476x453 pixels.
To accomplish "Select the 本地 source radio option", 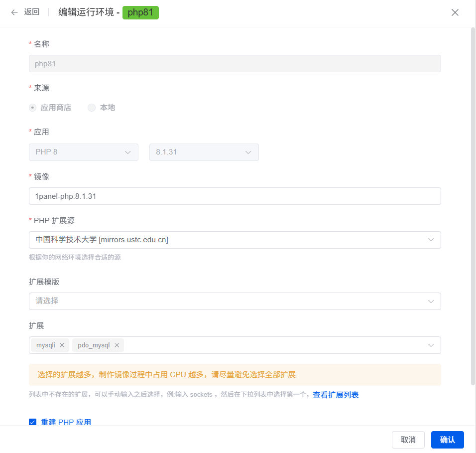I will pos(92,108).
